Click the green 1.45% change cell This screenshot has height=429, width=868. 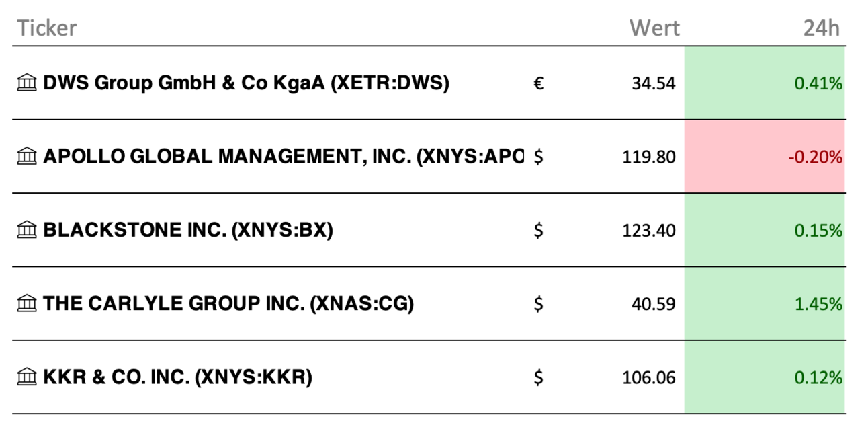coord(765,304)
